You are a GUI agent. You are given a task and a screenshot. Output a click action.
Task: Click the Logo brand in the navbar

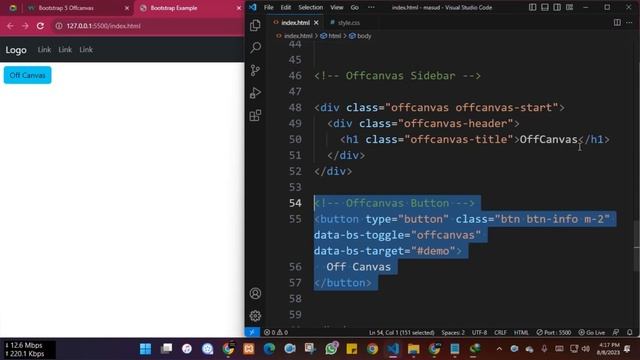(16, 50)
